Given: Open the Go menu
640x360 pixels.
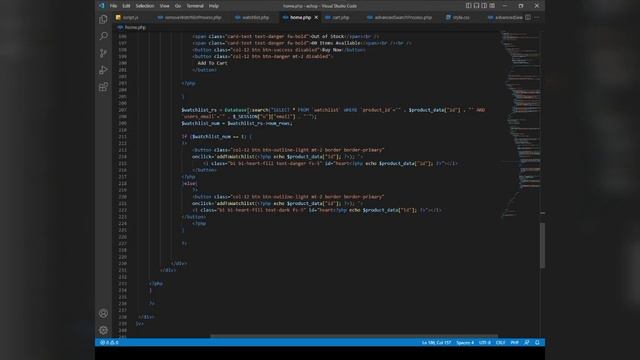Looking at the screenshot, I should 178,6.
